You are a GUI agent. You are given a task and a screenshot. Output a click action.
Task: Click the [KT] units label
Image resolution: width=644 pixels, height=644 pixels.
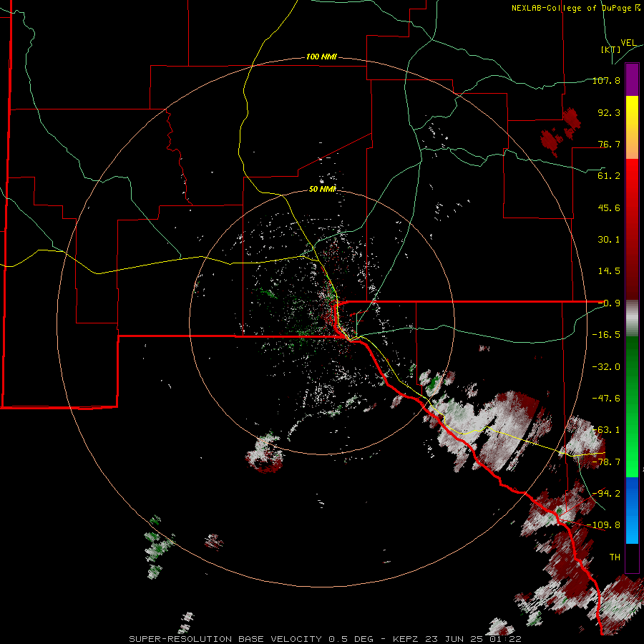click(611, 49)
